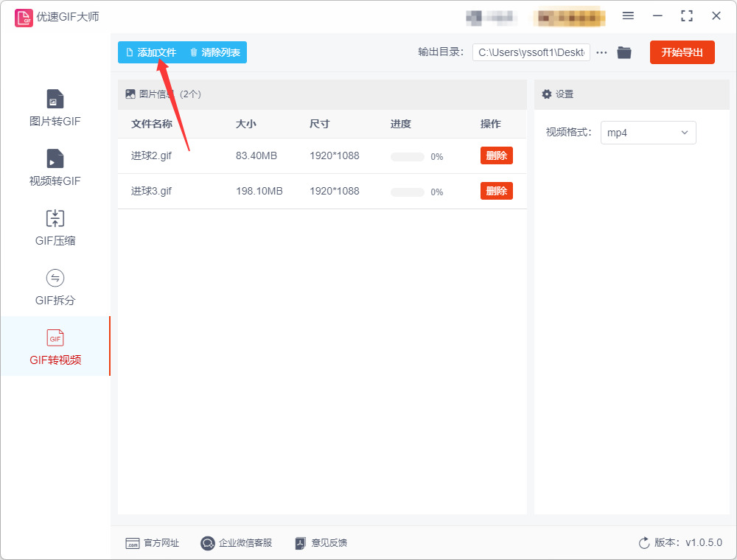Contact 企业微信客服 support
The image size is (737, 560).
236,543
